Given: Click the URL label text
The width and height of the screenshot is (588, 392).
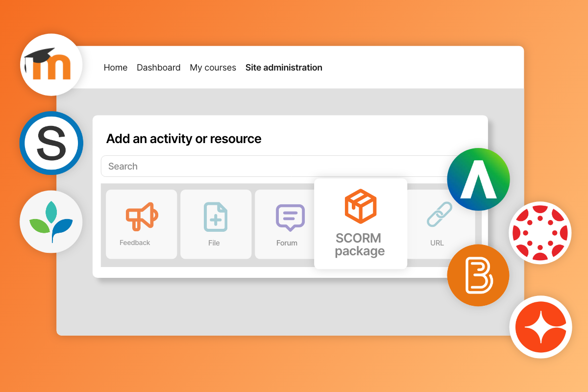Looking at the screenshot, I should tap(437, 243).
